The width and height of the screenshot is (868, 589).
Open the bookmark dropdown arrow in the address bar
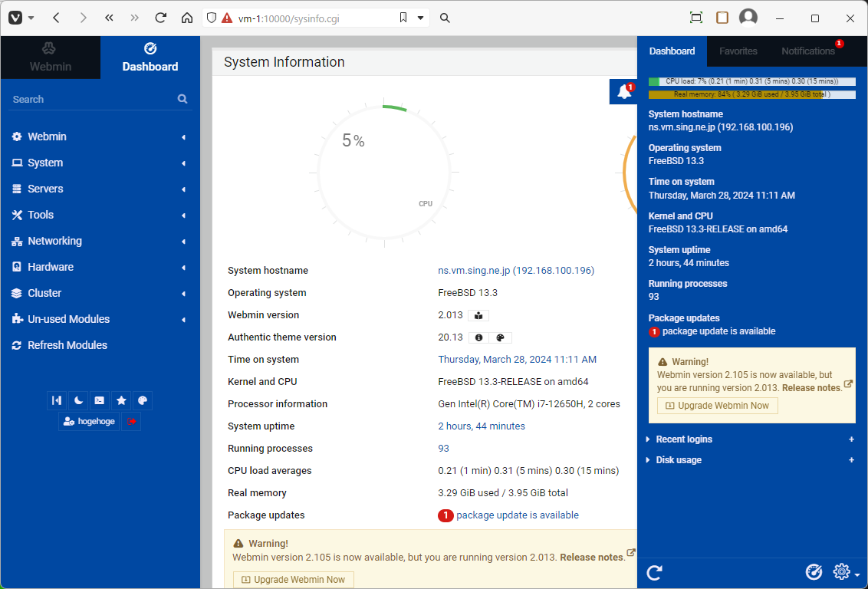(x=421, y=18)
